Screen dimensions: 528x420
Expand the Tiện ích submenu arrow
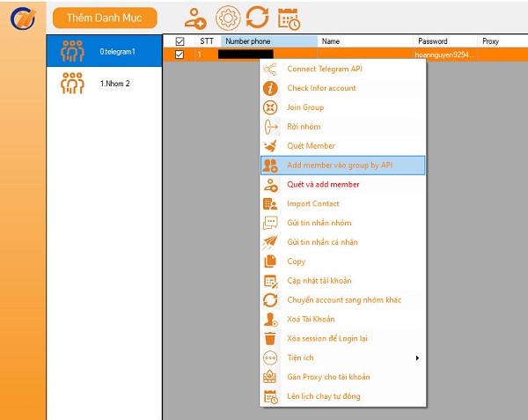[417, 357]
